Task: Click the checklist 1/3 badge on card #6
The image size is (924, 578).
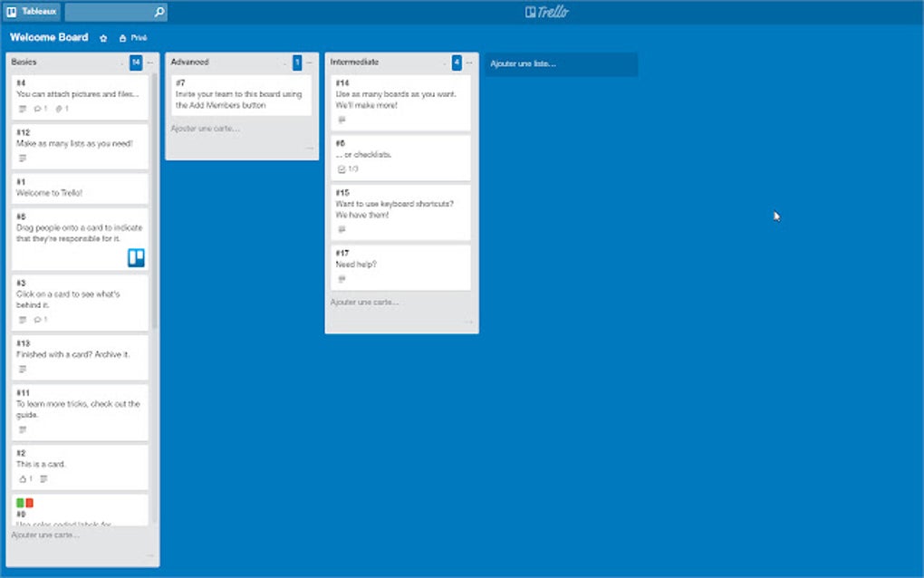Action: (345, 169)
